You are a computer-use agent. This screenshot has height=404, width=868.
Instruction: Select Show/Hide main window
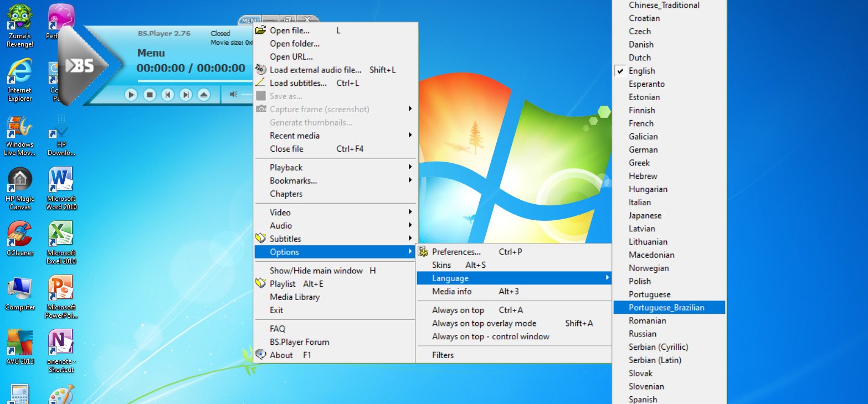click(335, 271)
